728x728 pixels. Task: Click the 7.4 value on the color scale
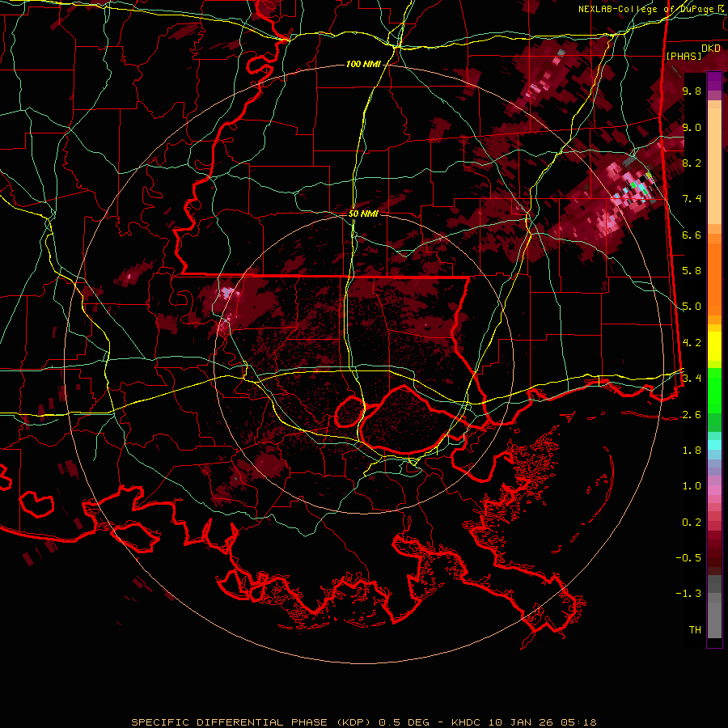pyautogui.click(x=692, y=199)
